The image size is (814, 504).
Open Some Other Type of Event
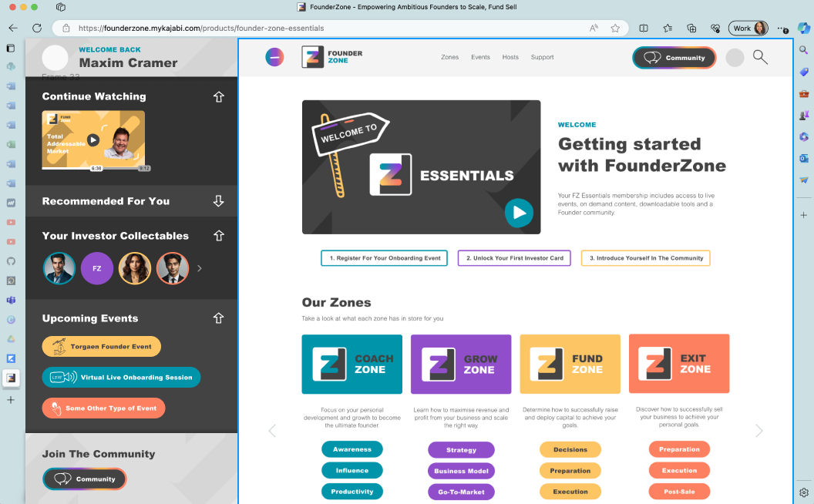103,408
